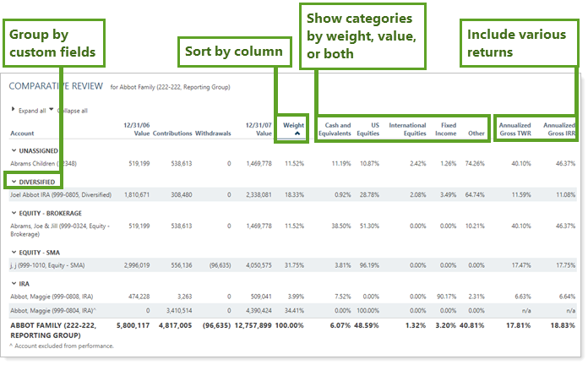Sort by Fixed Income column
This screenshot has height=365, width=588.
(x=444, y=129)
